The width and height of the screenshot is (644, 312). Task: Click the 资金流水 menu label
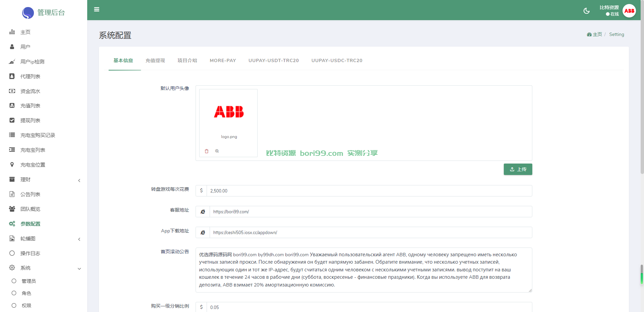[x=30, y=91]
